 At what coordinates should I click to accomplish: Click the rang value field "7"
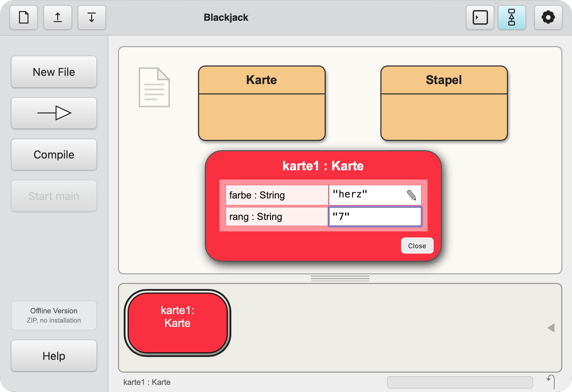pos(375,216)
